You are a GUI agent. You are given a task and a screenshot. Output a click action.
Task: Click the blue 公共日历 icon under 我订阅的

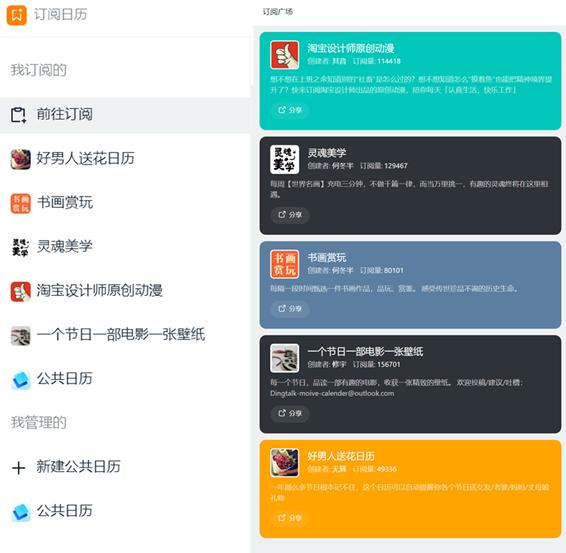[21, 380]
